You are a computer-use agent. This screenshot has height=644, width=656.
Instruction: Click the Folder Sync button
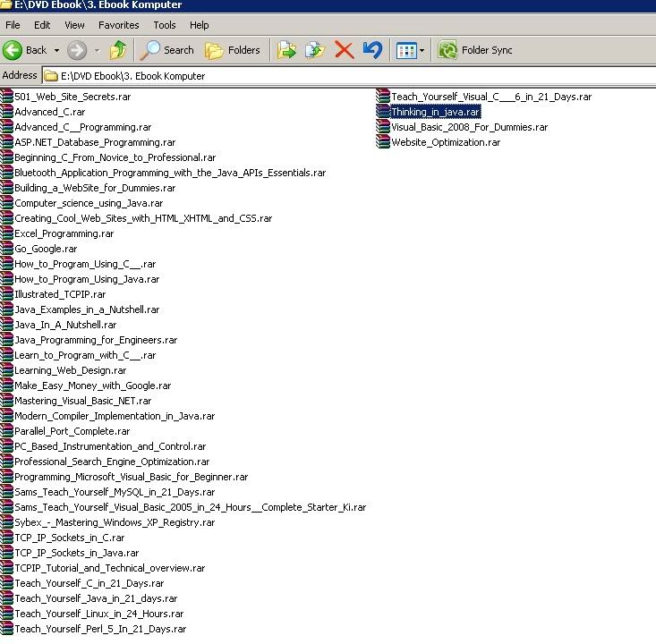[475, 50]
